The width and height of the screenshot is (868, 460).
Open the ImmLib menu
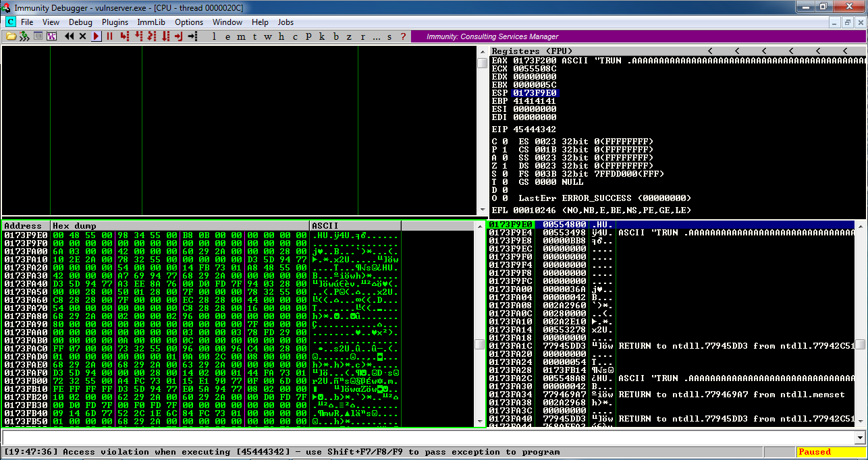point(151,22)
